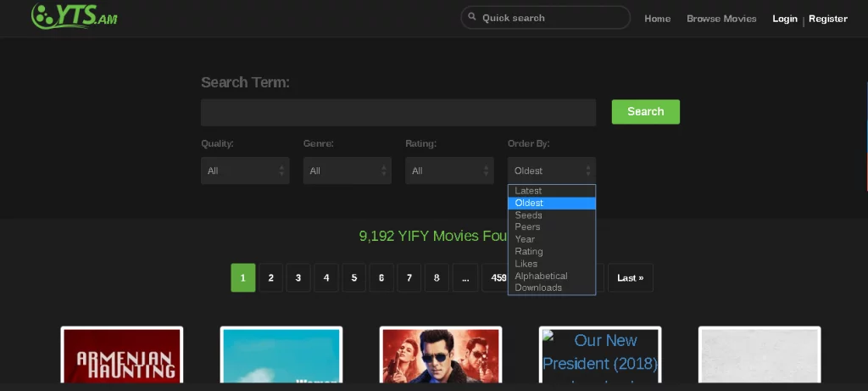Select 'Latest' in the Order By list
This screenshot has width=868, height=391.
click(x=528, y=191)
